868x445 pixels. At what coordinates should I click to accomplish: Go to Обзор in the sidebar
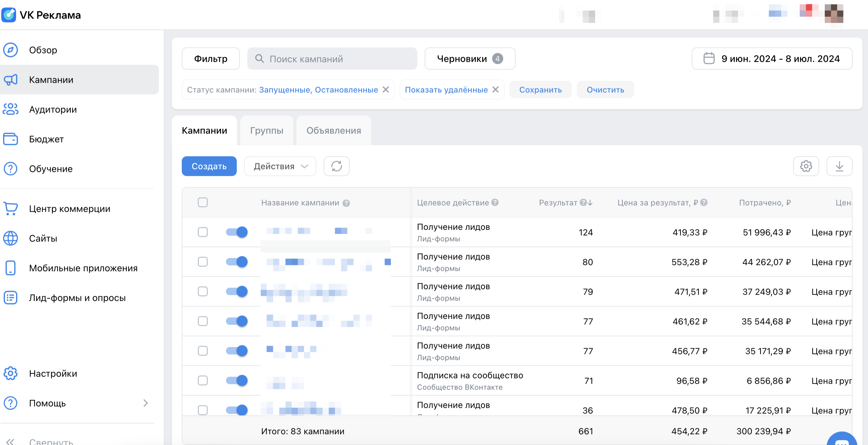[x=79, y=50]
